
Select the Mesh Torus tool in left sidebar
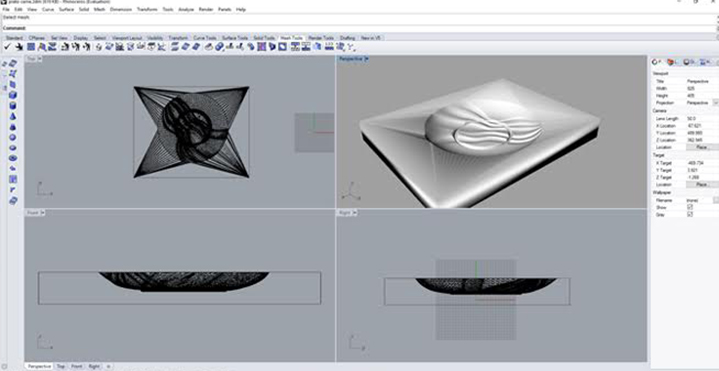(13, 158)
